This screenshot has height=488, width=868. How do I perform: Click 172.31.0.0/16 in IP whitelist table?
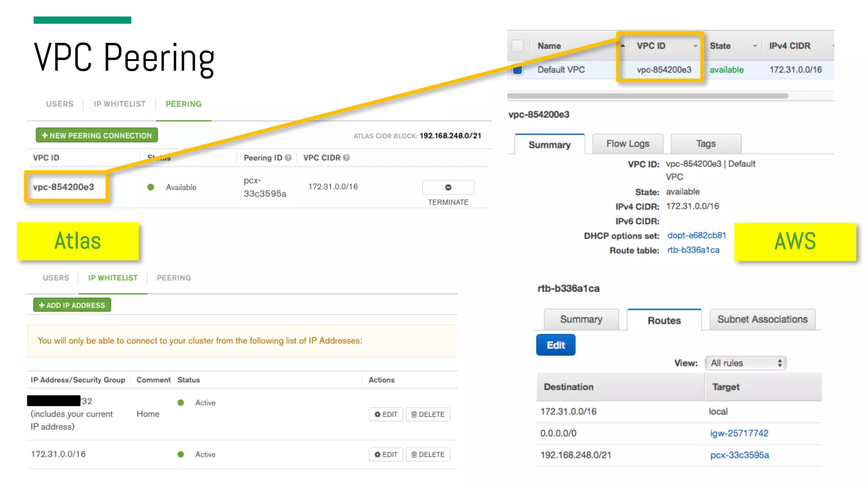58,454
